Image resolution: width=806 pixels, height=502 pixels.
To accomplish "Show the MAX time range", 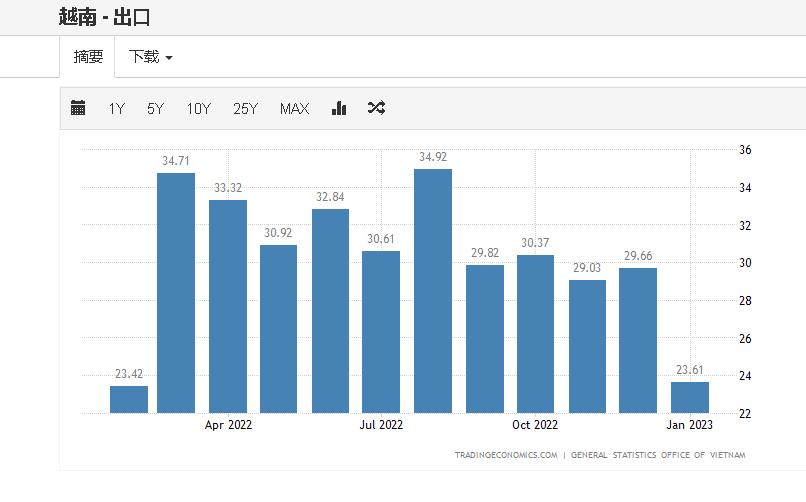I will click(x=294, y=108).
